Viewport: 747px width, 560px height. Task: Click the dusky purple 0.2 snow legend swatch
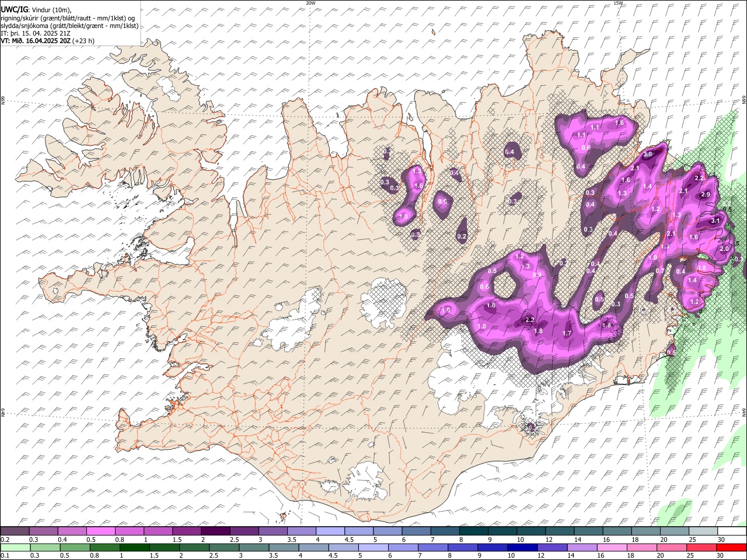(15, 531)
